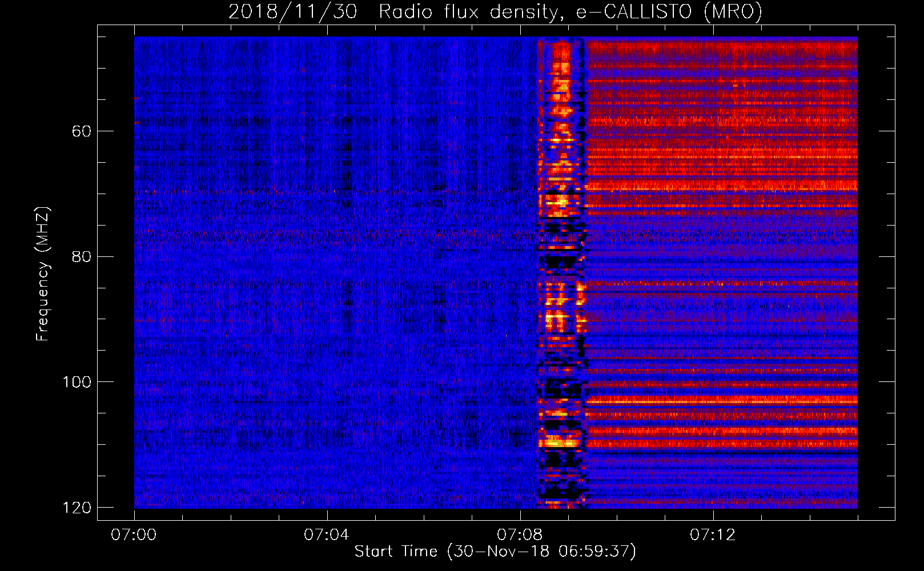Click the plot title 'Radio flux density, e-CALLISTO (MRO)'
924x571 pixels.
pos(571,12)
